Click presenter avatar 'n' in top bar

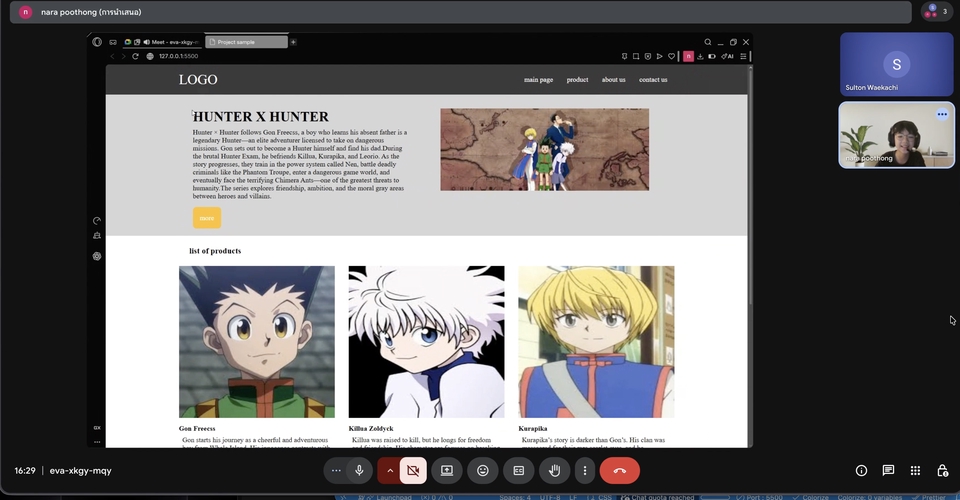click(25, 12)
